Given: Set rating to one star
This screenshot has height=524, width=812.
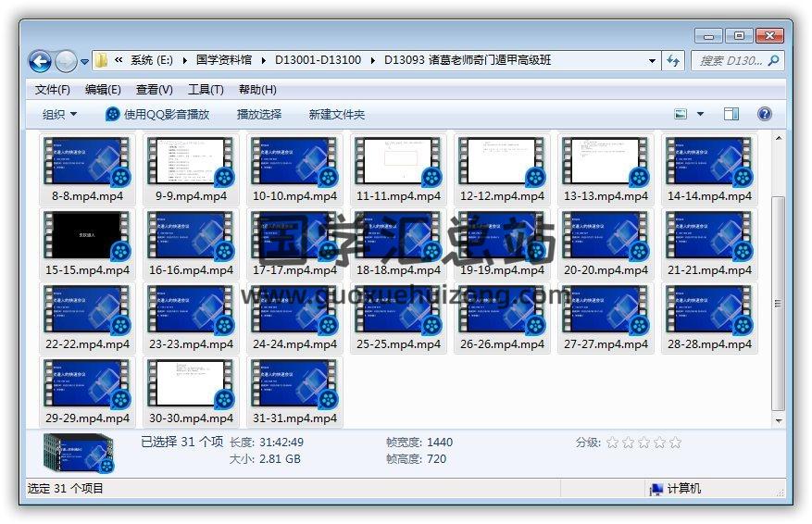Looking at the screenshot, I should click(613, 443).
